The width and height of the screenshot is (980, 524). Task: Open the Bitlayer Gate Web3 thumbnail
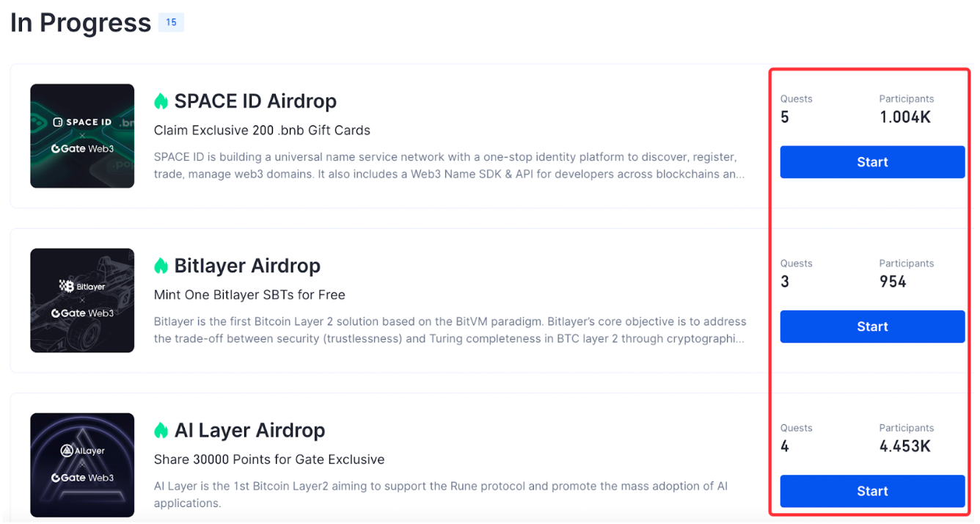tap(82, 300)
